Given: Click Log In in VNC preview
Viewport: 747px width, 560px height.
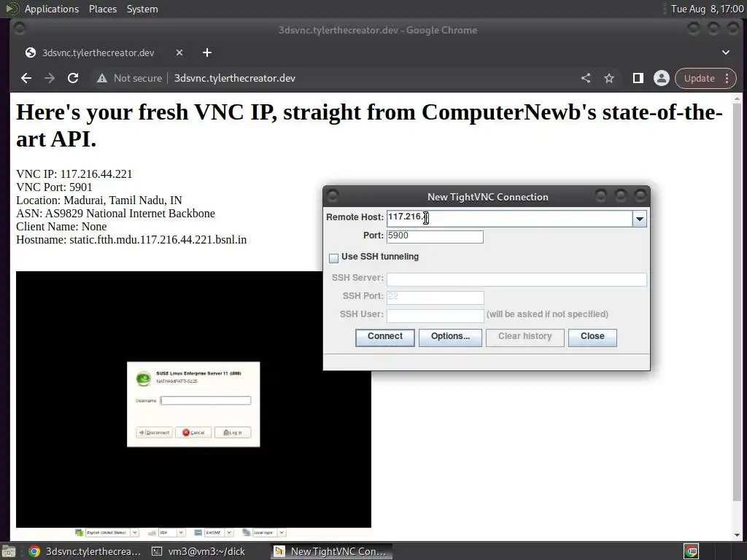Looking at the screenshot, I should point(233,432).
